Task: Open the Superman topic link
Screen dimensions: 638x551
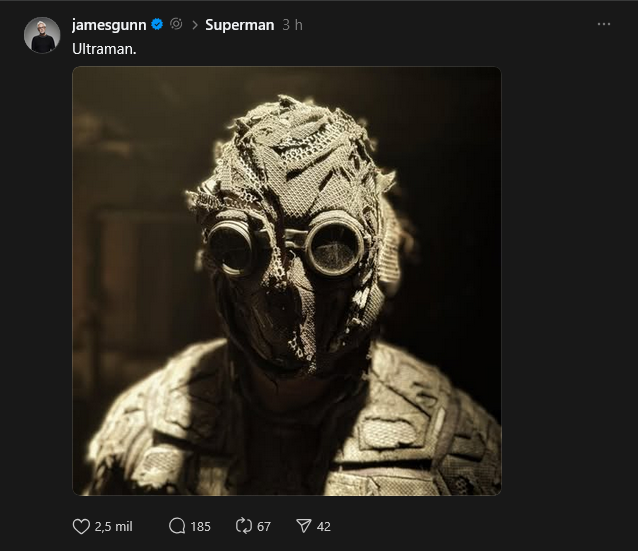Action: 240,25
